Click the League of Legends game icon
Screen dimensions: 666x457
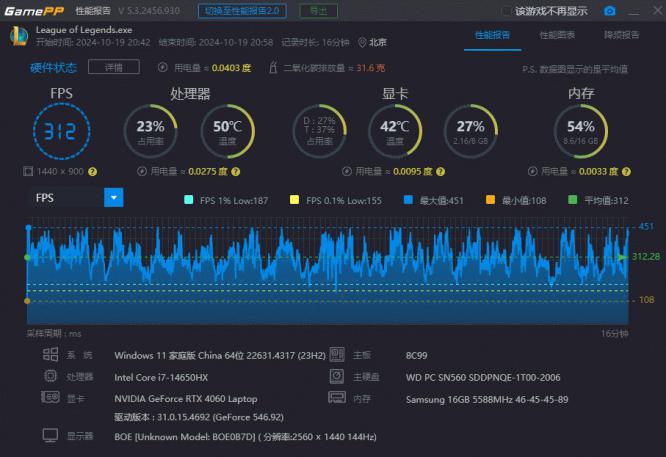coord(17,37)
